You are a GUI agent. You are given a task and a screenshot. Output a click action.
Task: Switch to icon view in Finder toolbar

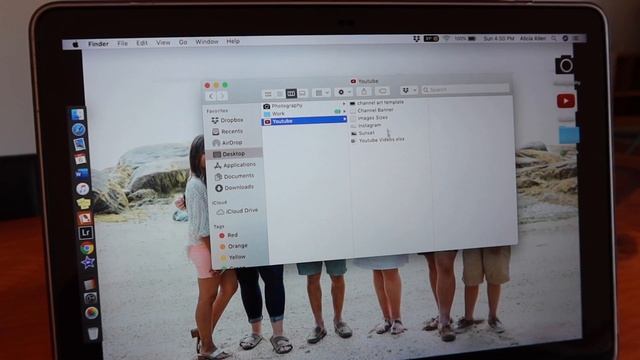268,94
